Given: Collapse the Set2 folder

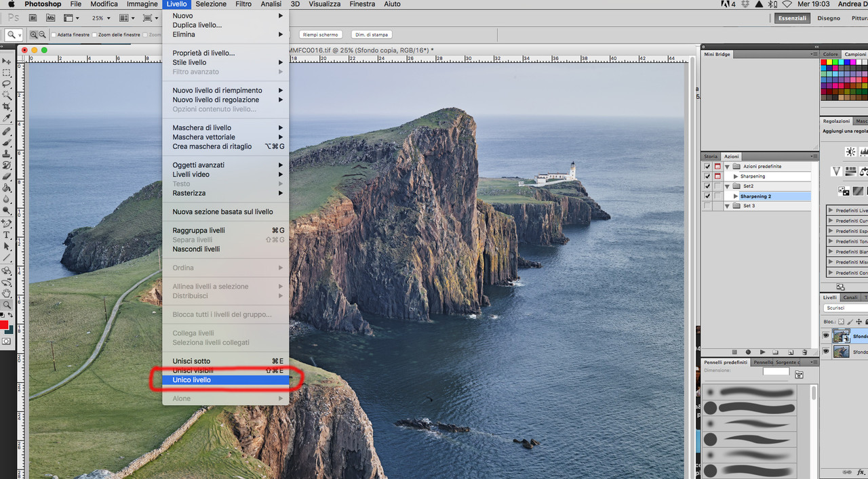Looking at the screenshot, I should pyautogui.click(x=727, y=186).
